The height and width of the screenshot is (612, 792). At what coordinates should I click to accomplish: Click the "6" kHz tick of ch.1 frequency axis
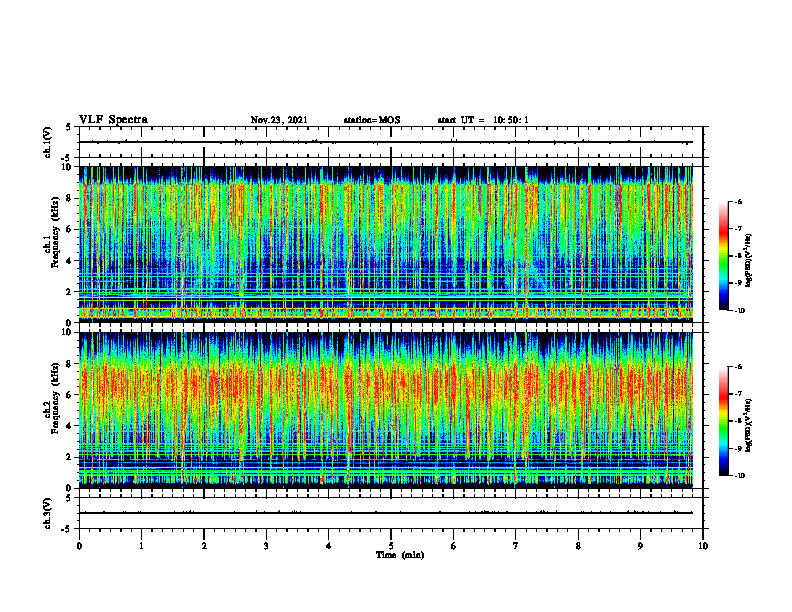tap(70, 229)
